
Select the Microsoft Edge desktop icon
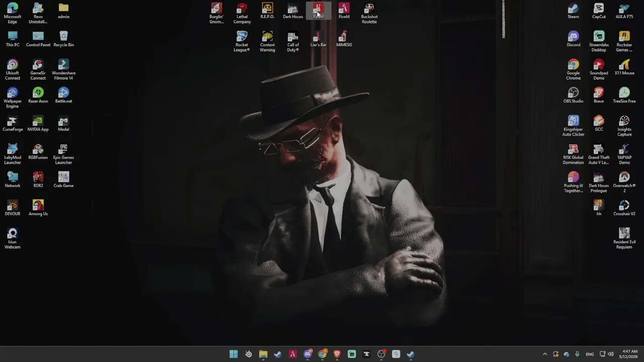13,14
